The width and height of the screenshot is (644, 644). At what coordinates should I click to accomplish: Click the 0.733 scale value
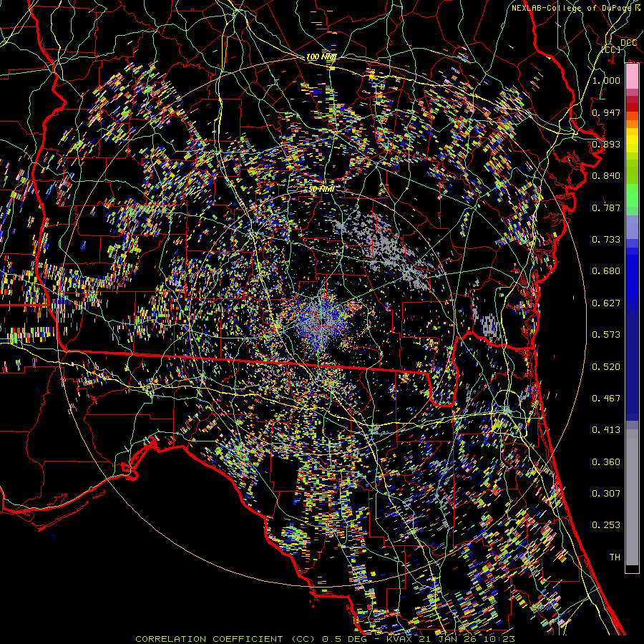click(x=606, y=240)
